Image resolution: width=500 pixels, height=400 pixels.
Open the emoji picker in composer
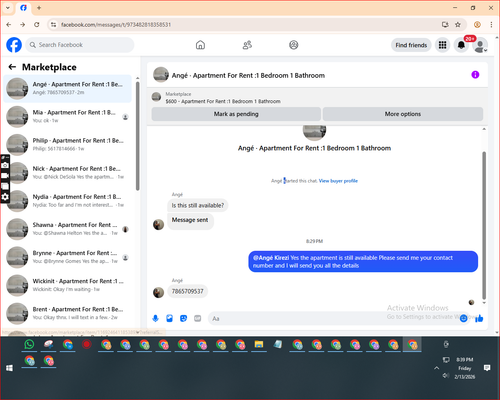463,319
